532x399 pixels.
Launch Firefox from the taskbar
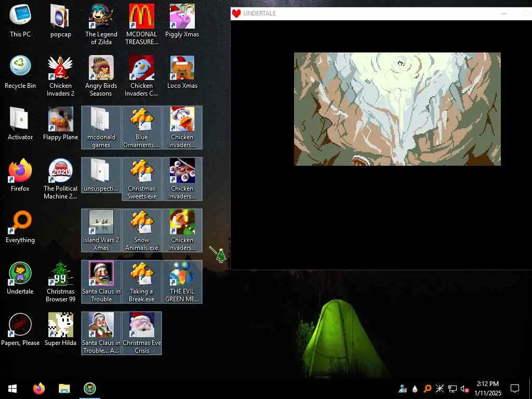pyautogui.click(x=38, y=389)
